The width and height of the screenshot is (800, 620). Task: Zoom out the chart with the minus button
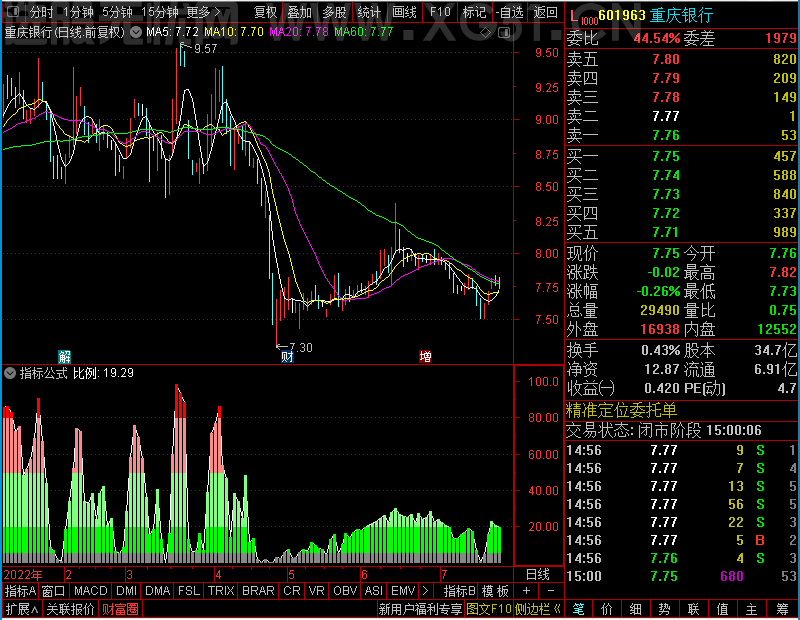[551, 591]
